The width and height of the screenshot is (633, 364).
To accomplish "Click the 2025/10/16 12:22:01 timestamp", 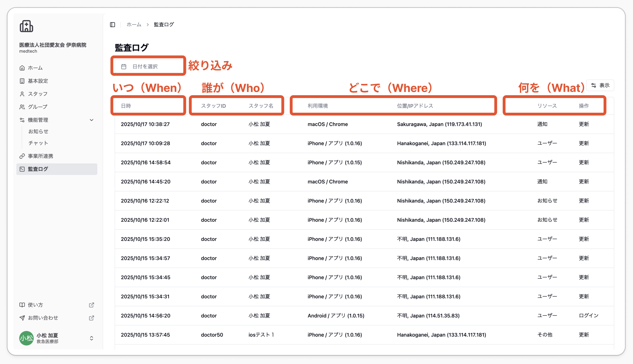I will click(x=145, y=220).
